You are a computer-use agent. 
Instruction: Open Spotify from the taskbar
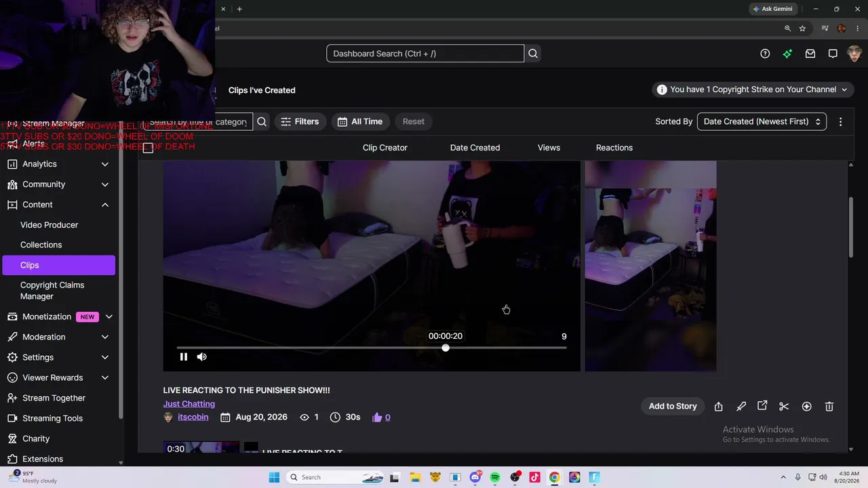point(495,477)
